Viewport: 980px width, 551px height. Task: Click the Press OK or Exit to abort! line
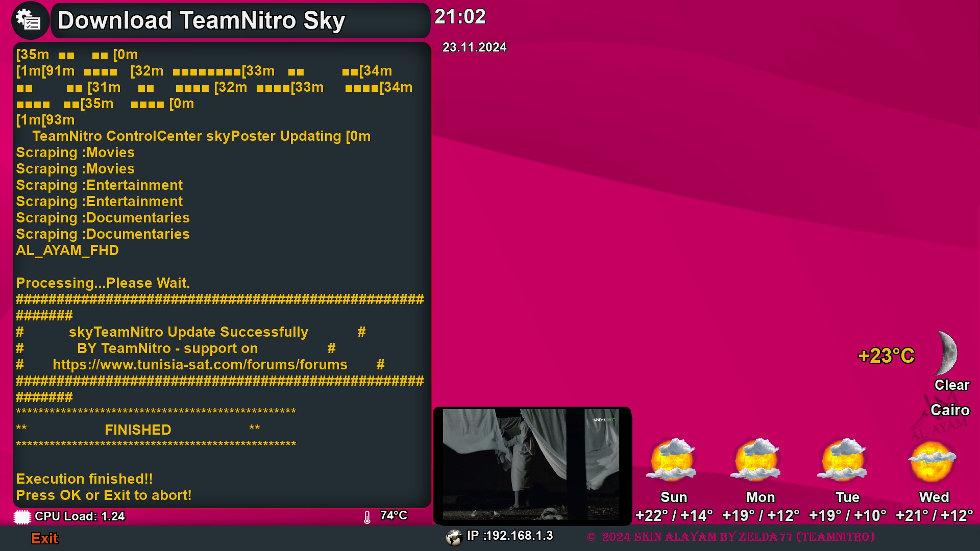point(104,495)
